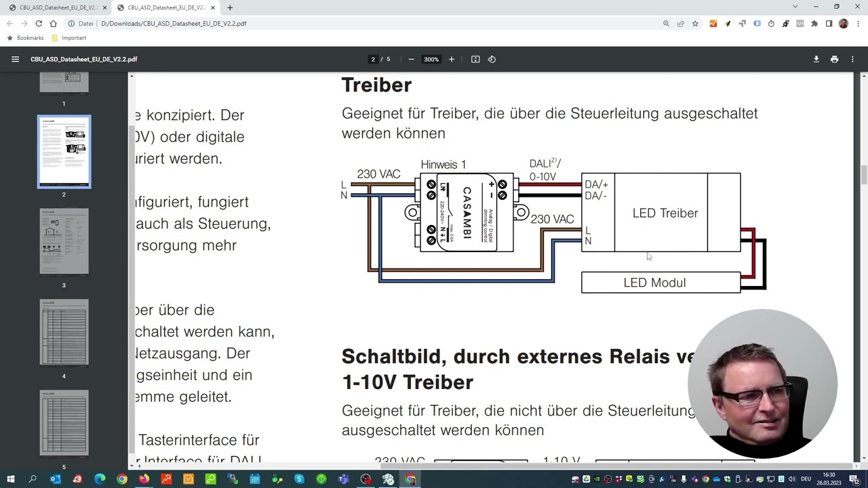Open the tab search dropdown arrow
The image size is (868, 488).
[795, 7]
